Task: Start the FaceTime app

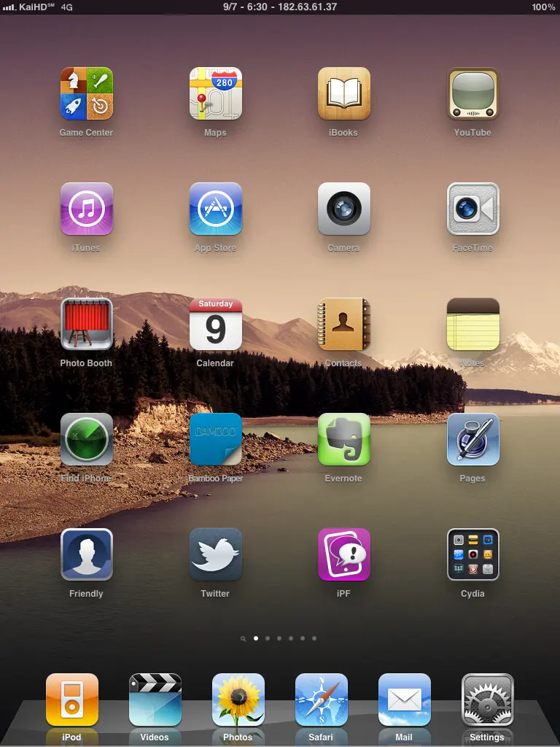Action: 472,209
